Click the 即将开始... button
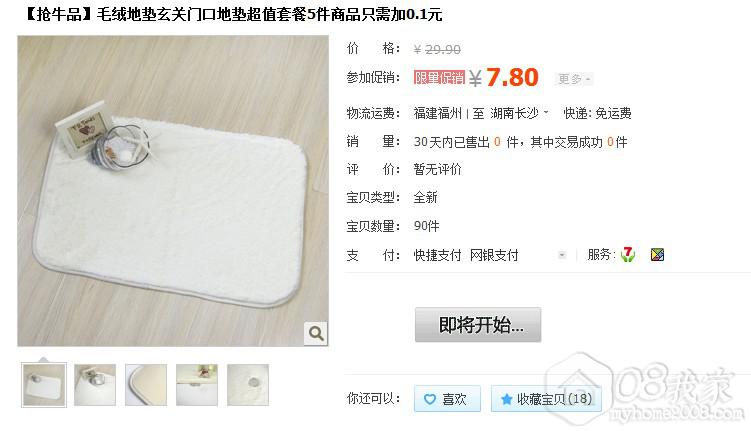The image size is (751, 431). click(x=478, y=325)
